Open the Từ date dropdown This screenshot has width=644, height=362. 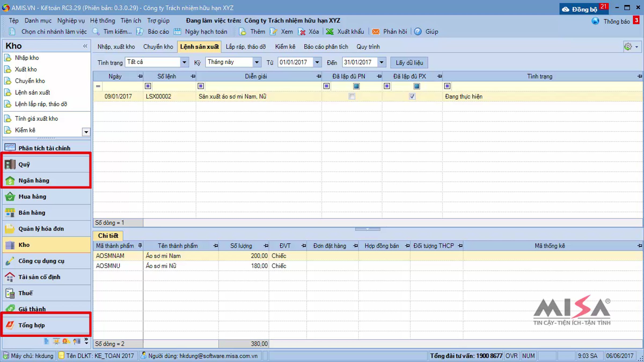coord(317,62)
